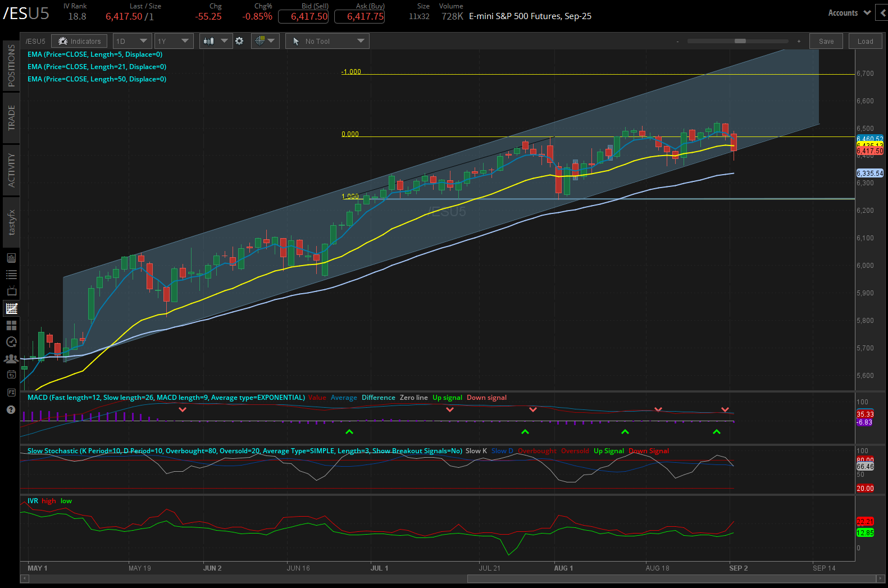Select EMA Length=5 study label
This screenshot has width=888, height=588.
pyautogui.click(x=95, y=54)
